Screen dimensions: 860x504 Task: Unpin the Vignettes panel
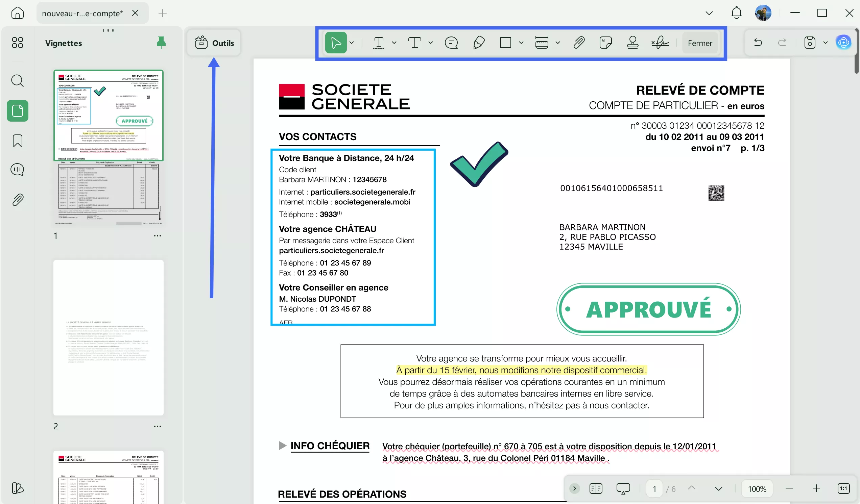[161, 43]
